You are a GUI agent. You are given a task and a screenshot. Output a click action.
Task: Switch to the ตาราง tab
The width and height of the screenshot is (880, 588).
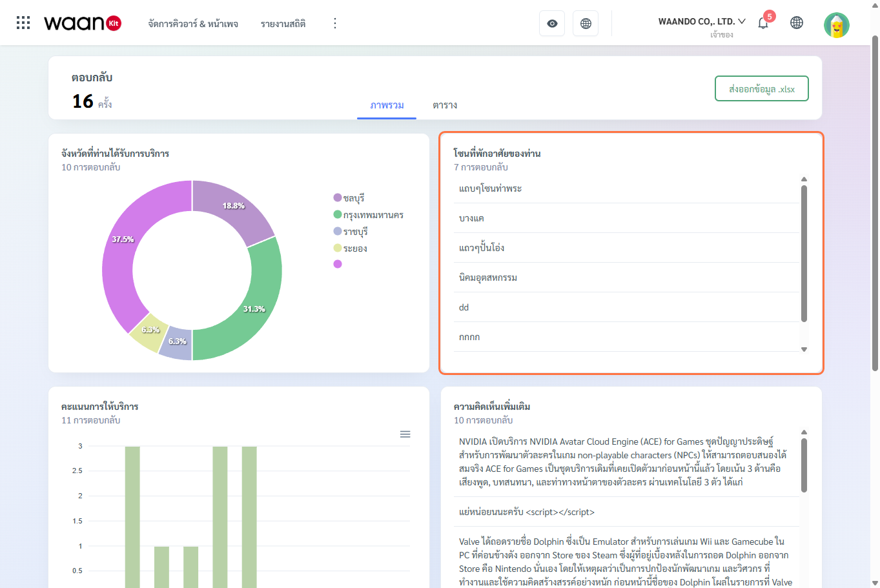click(445, 105)
